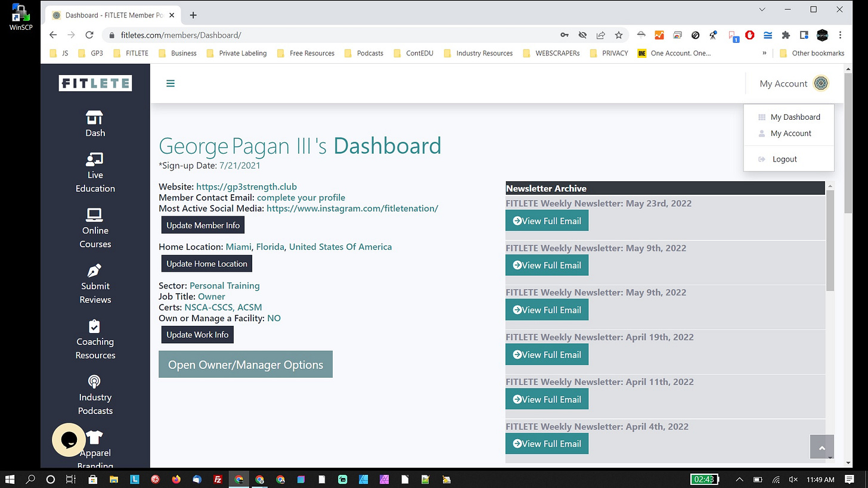This screenshot has width=868, height=488.
Task: Click Open Owner/Manager Options button
Action: (246, 365)
